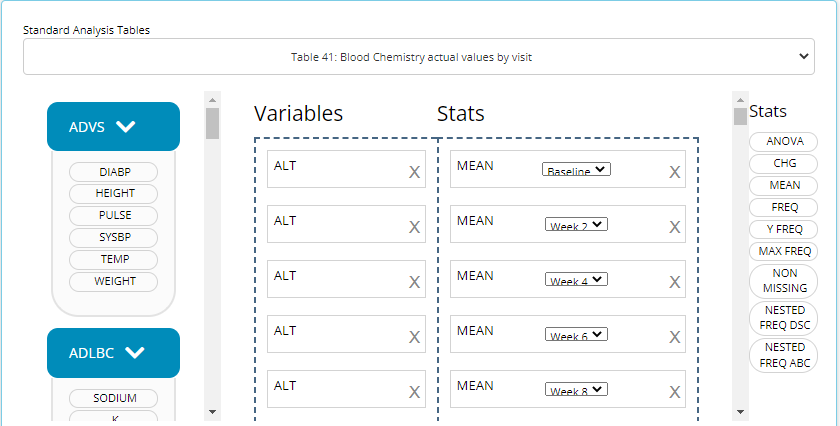Screen dimensions: 840x426
Task: Pick the NESTED FREQ DSC stat pill
Action: (x=783, y=318)
